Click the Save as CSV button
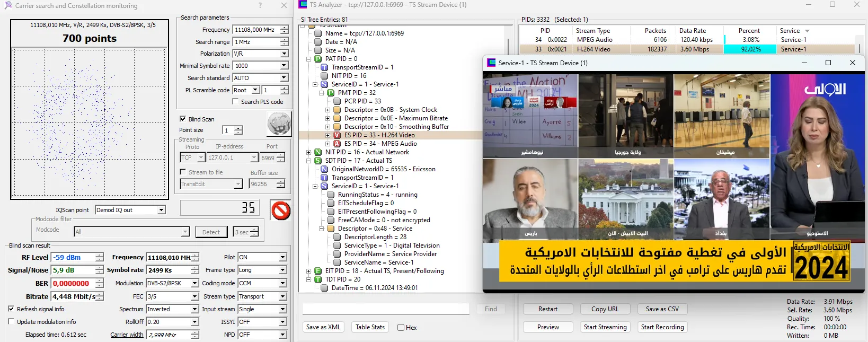The width and height of the screenshot is (868, 342). click(x=662, y=309)
